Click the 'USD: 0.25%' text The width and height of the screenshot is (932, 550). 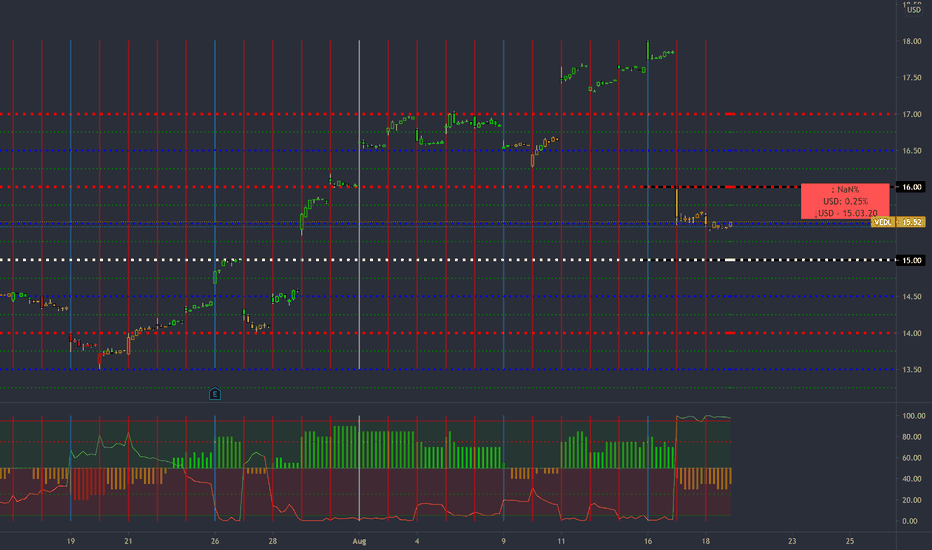point(845,202)
